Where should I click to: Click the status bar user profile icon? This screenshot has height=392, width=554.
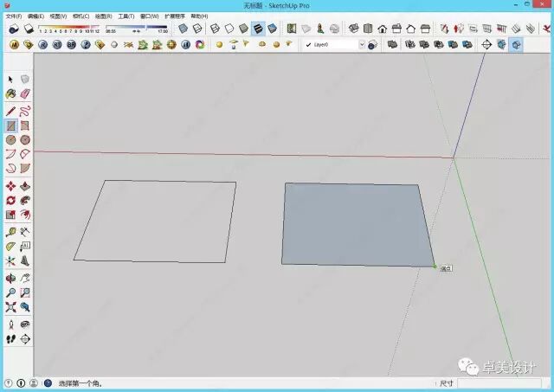34,383
